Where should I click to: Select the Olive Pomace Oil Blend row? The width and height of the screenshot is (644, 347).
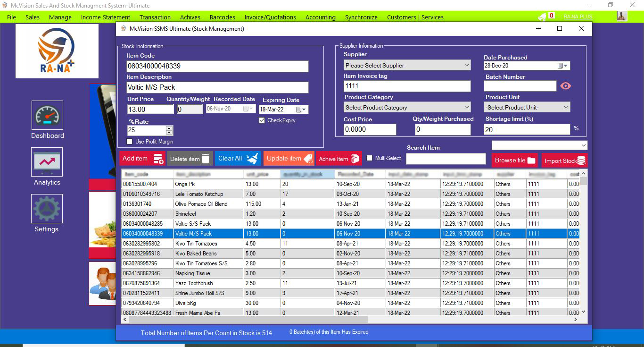[350, 203]
